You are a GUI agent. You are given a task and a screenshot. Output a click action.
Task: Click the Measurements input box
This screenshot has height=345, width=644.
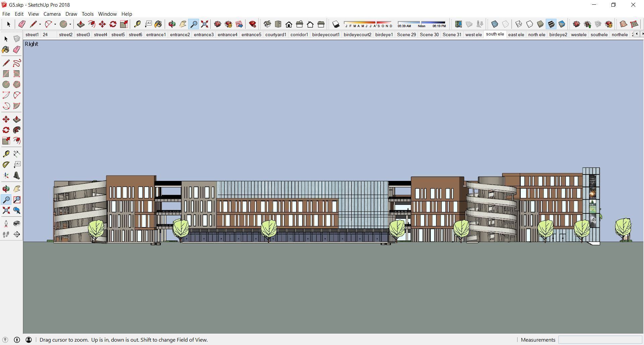600,340
